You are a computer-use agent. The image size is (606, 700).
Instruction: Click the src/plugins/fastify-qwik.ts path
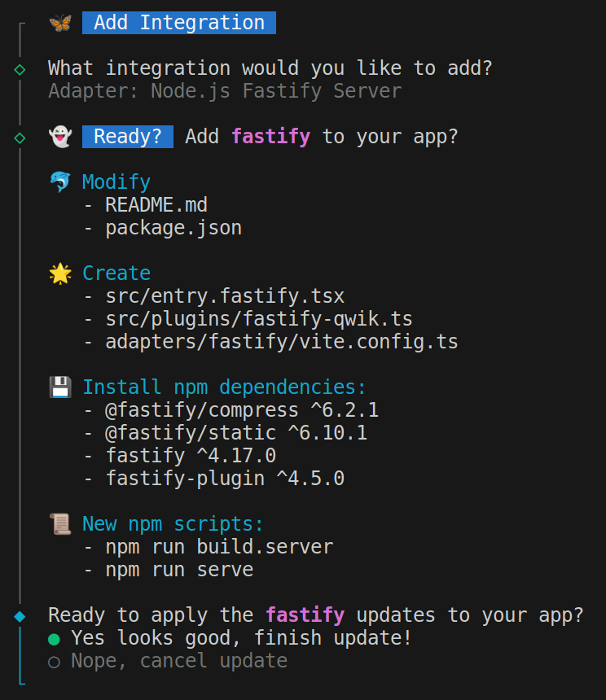[259, 319]
